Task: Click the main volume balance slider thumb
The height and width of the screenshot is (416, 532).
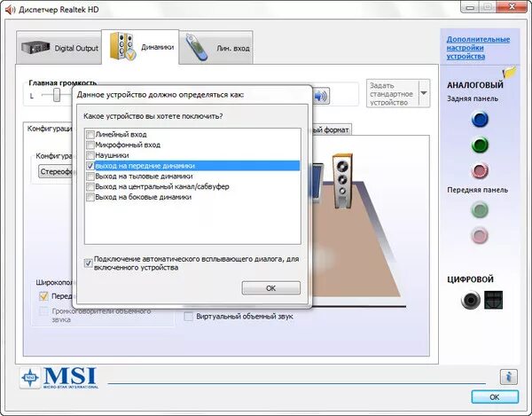Action: (x=57, y=95)
